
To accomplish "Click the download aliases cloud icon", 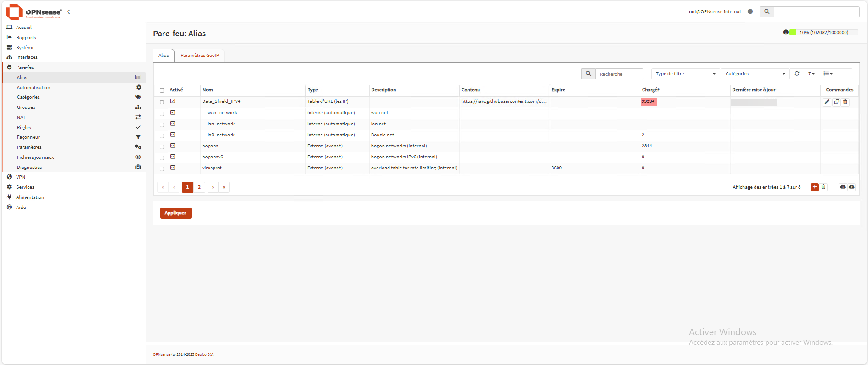I will coord(843,187).
